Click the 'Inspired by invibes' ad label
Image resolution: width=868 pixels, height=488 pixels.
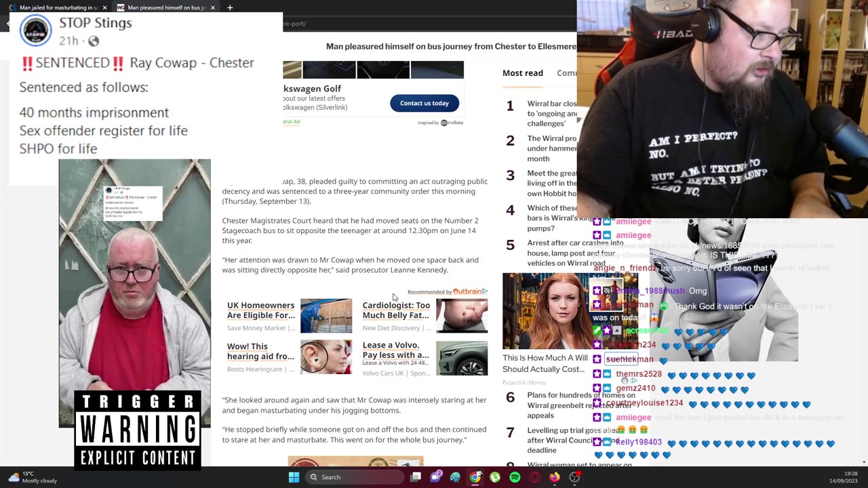click(440, 123)
